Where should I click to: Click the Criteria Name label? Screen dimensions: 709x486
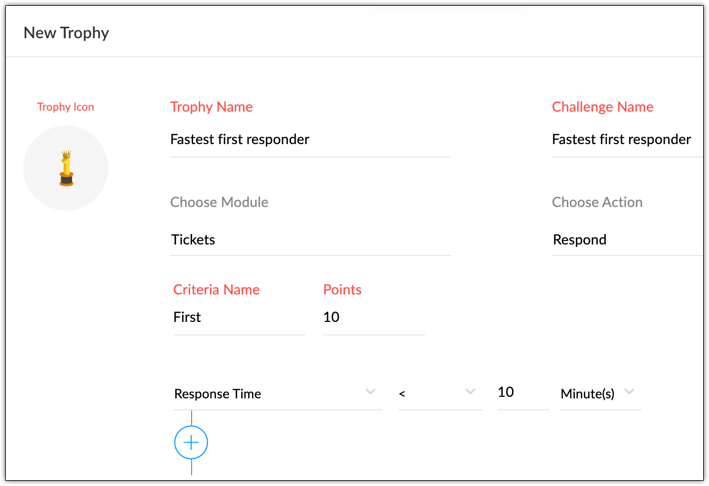216,290
